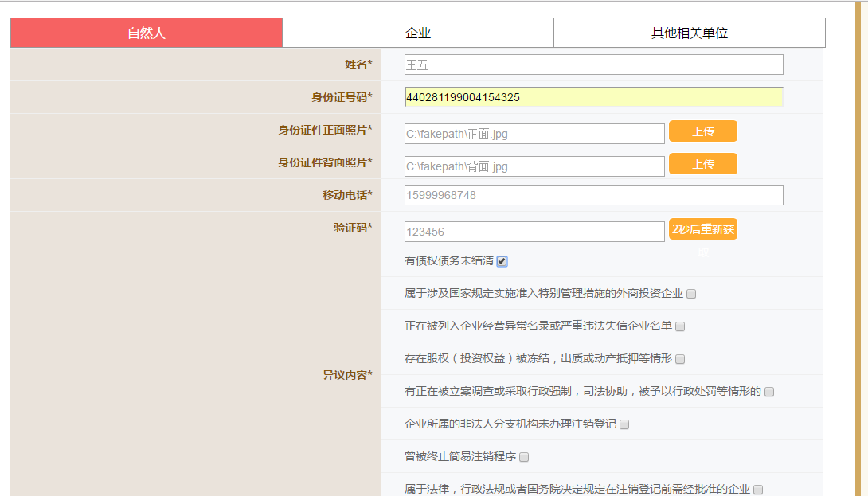This screenshot has width=868, height=496.
Task: Click the 重新获取 verification code button
Action: click(x=702, y=229)
